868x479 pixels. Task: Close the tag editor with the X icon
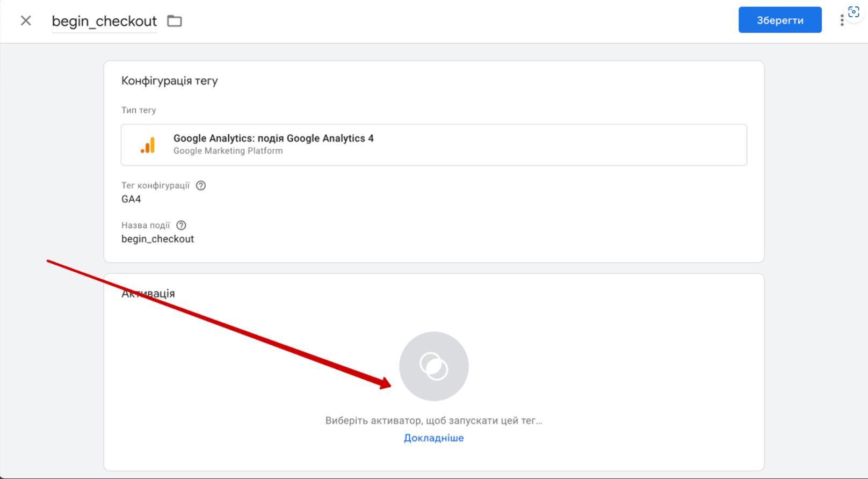point(26,21)
